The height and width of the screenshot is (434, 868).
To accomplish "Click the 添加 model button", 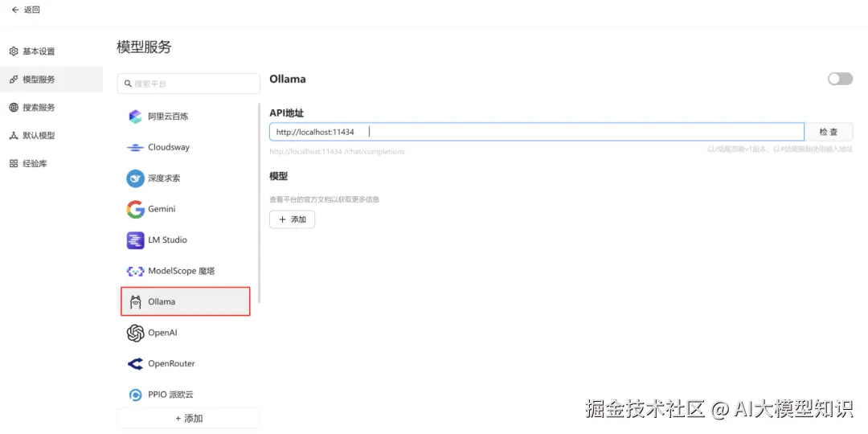I will pos(293,219).
